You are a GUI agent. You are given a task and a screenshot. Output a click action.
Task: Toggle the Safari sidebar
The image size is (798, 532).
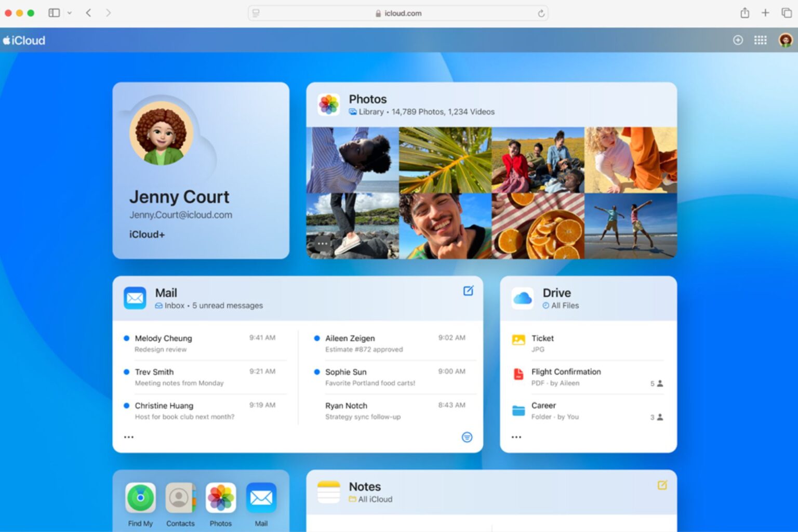click(54, 13)
